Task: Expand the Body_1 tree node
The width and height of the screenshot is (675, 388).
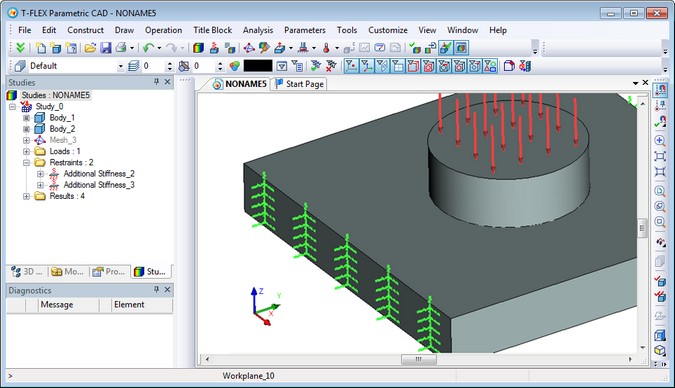Action: 26,118
